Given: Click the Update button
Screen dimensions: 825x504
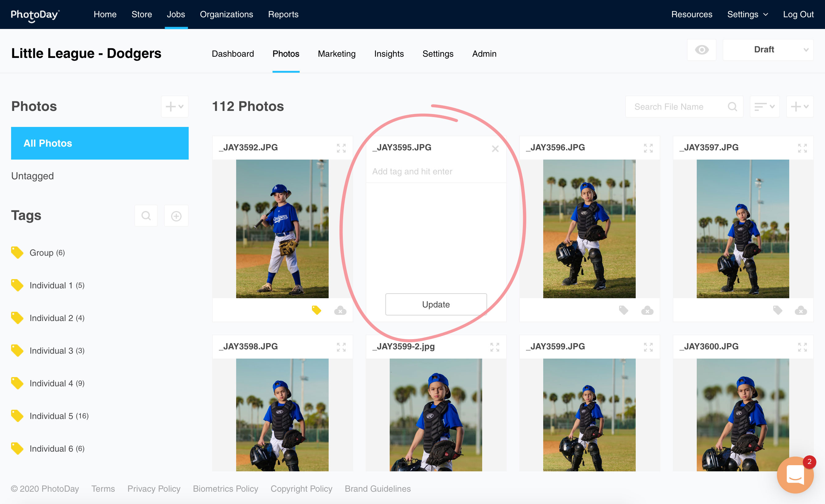Looking at the screenshot, I should pyautogui.click(x=436, y=304).
